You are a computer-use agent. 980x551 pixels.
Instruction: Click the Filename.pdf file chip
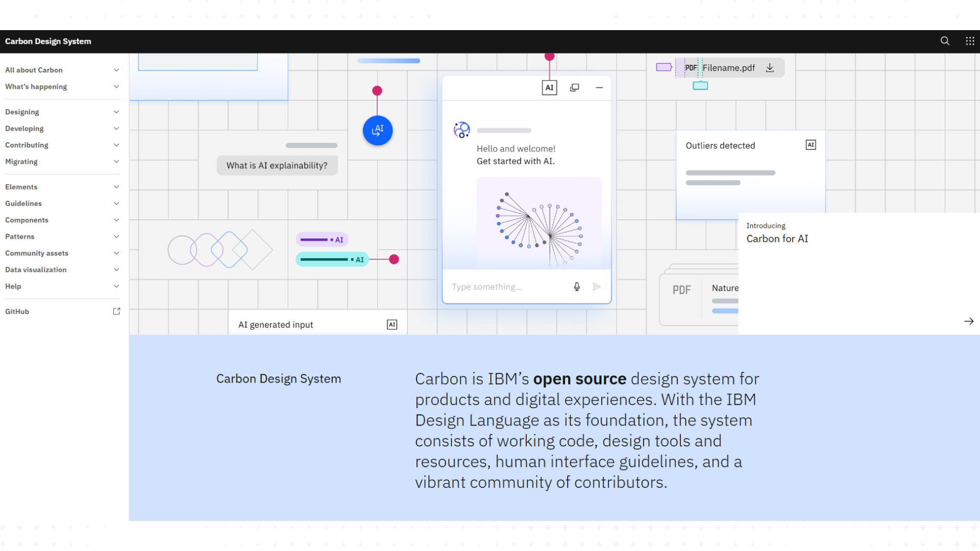(730, 68)
